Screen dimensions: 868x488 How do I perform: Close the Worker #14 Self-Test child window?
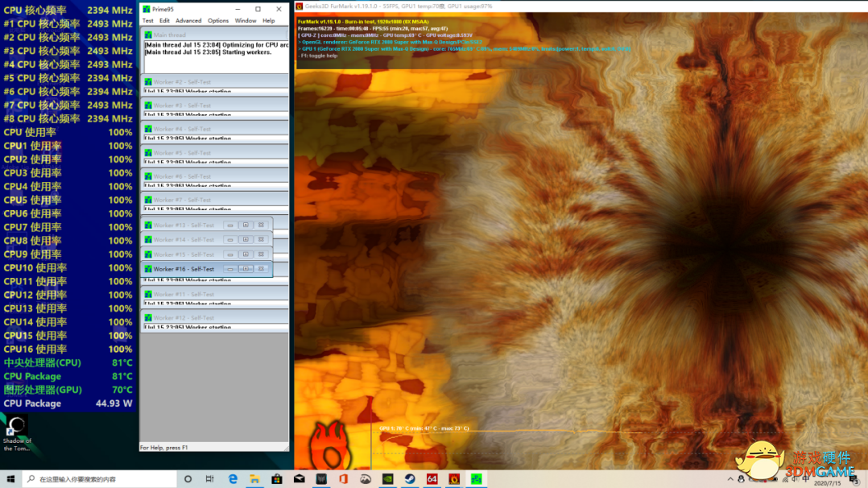coord(261,239)
